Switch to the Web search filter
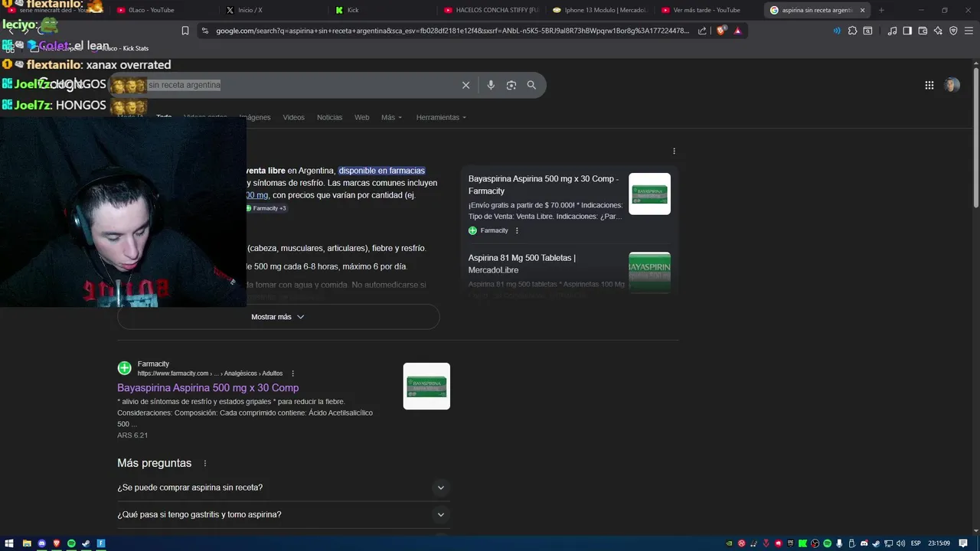The image size is (980, 551). coord(361,117)
